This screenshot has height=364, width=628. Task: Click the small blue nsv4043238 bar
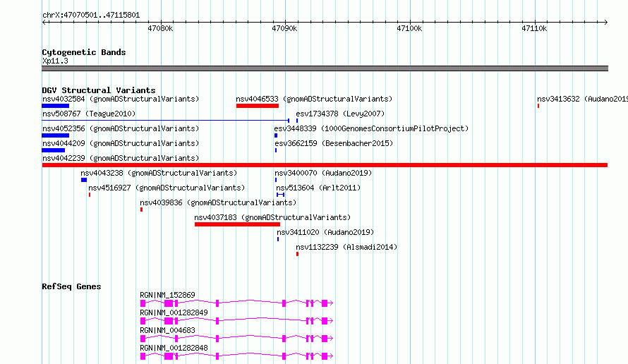click(x=84, y=180)
